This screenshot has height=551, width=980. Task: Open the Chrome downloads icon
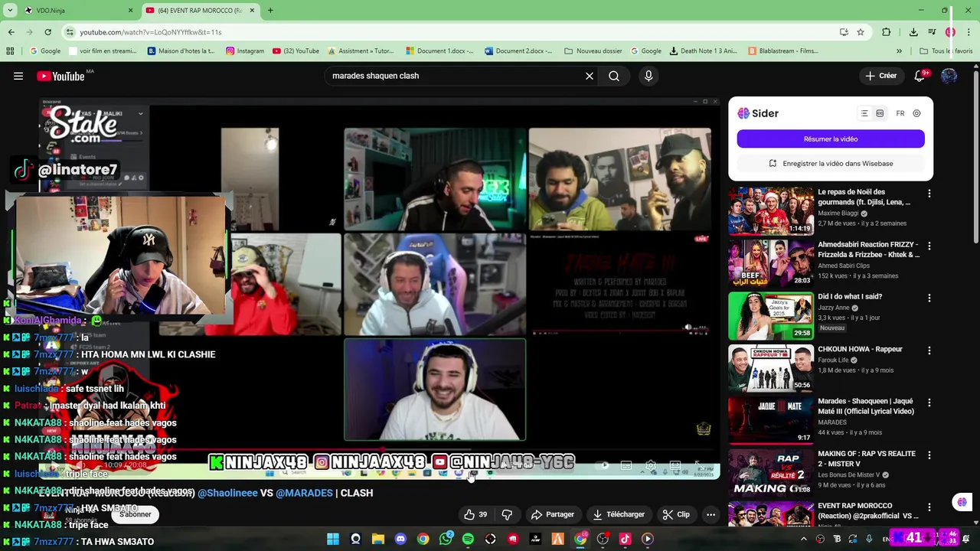tap(913, 32)
